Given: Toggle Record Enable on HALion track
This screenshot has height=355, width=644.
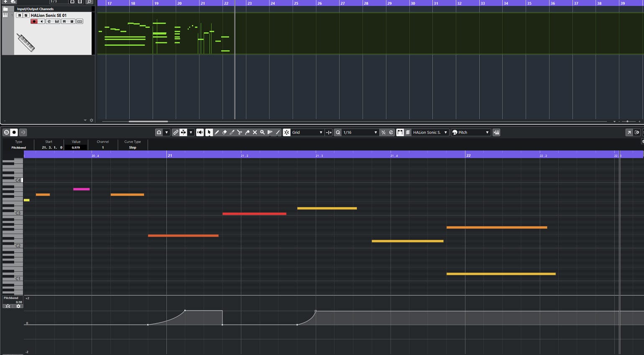Looking at the screenshot, I should (34, 21).
